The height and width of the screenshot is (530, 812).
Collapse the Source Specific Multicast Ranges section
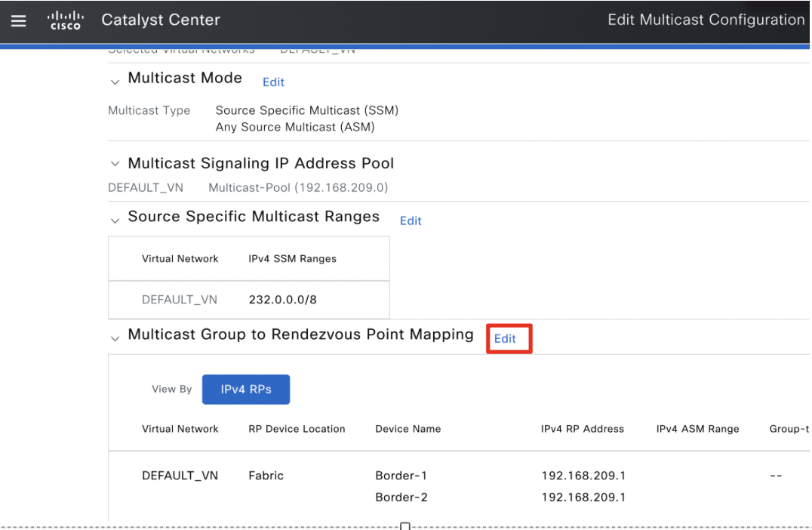click(115, 220)
